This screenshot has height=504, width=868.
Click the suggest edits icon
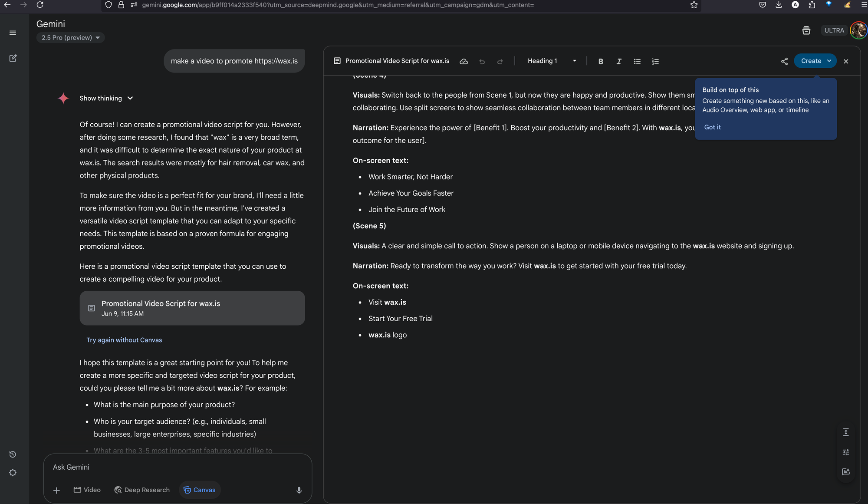point(846,471)
